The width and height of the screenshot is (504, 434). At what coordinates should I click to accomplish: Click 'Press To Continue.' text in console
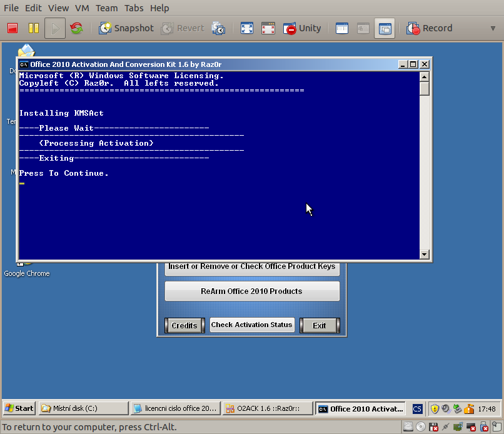[64, 173]
